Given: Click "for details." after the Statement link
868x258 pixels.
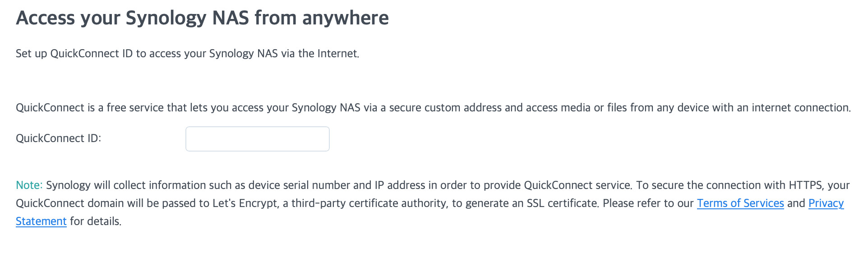Looking at the screenshot, I should [96, 221].
